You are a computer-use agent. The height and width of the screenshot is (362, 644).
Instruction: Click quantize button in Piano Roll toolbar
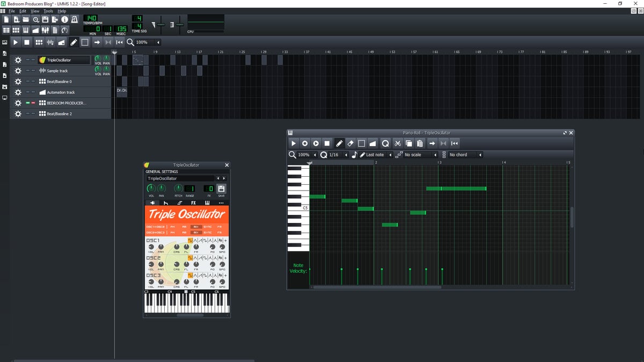[385, 143]
